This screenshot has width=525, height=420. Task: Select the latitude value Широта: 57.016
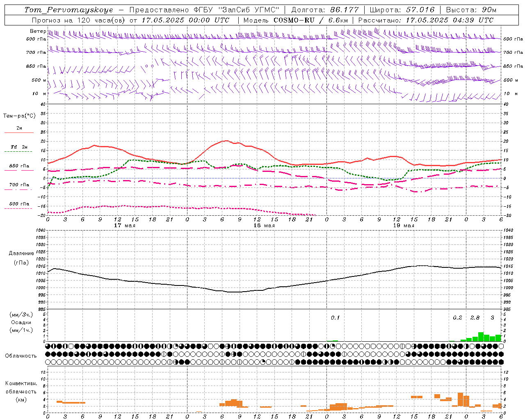point(402,10)
